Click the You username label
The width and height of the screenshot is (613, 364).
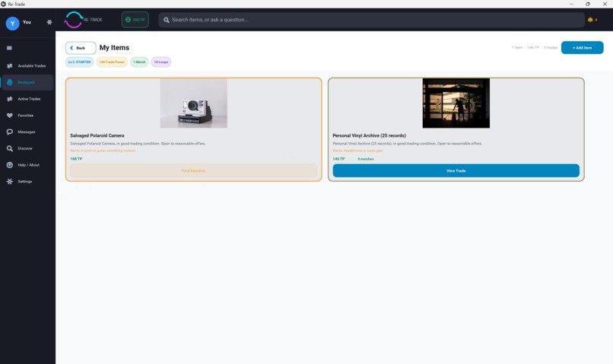27,22
